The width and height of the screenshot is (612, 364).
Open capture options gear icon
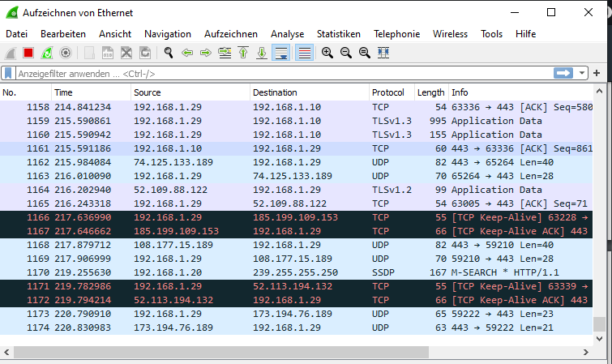66,53
